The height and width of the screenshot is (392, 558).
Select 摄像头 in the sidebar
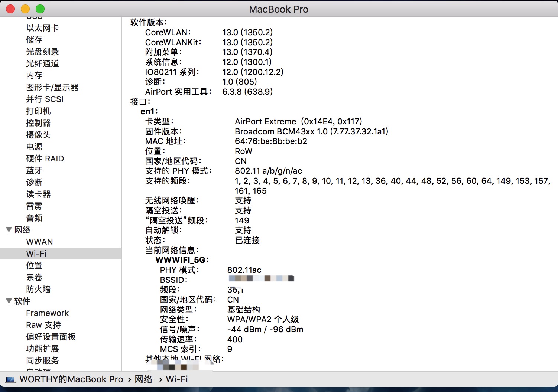[x=38, y=135]
